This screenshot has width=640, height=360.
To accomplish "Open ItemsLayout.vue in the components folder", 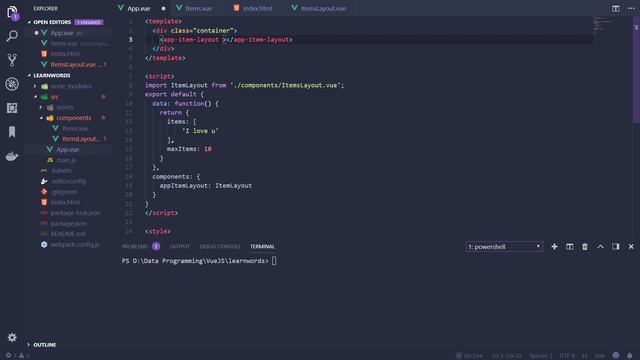I will pyautogui.click(x=80, y=139).
